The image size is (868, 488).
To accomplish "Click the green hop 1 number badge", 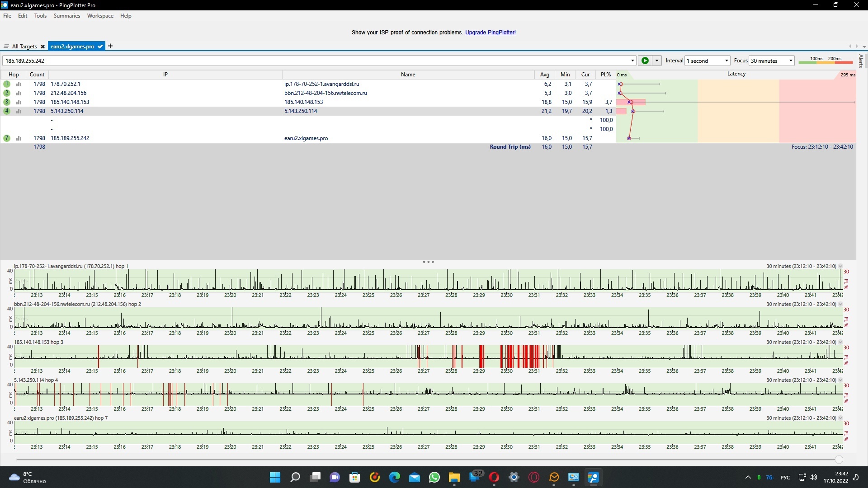I will (x=7, y=84).
